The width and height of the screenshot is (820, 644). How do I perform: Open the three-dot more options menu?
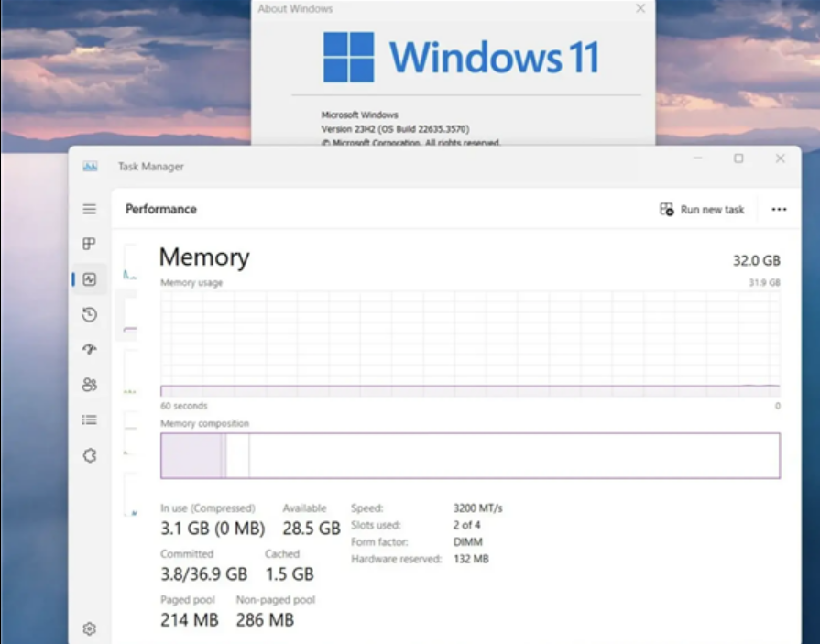point(779,210)
